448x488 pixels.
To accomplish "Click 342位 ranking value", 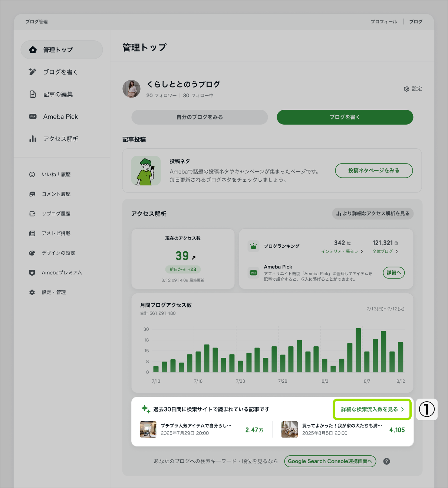I will pyautogui.click(x=342, y=243).
